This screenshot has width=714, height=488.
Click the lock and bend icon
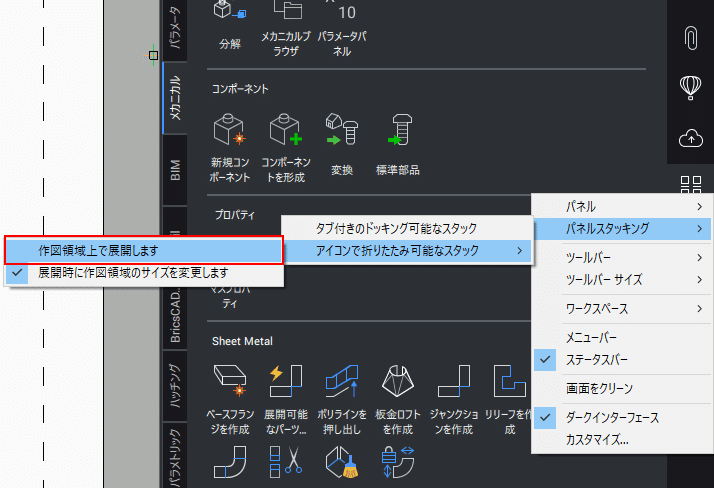coord(398,462)
